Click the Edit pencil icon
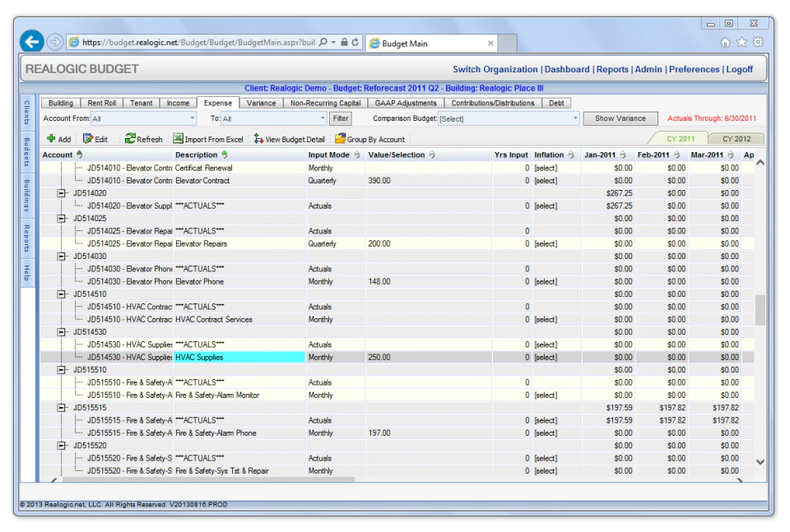This screenshot has height=532, width=790. click(88, 138)
